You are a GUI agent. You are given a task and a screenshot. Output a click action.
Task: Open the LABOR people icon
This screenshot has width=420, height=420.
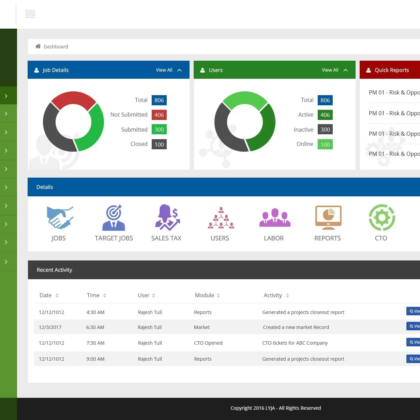(275, 218)
